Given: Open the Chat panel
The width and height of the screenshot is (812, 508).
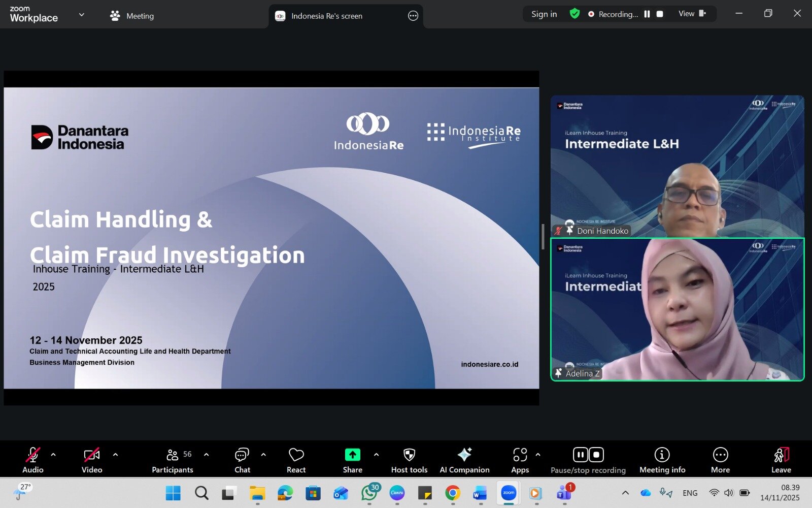Looking at the screenshot, I should [x=242, y=460].
